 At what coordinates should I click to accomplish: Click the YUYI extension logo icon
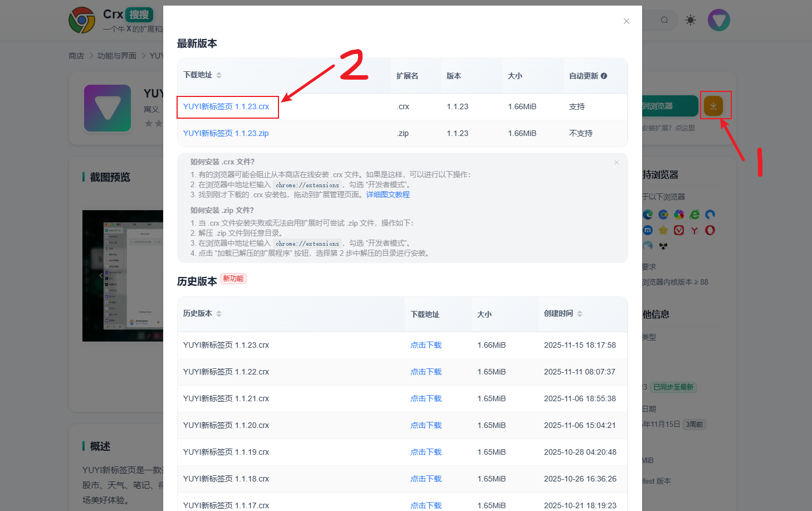tap(107, 108)
